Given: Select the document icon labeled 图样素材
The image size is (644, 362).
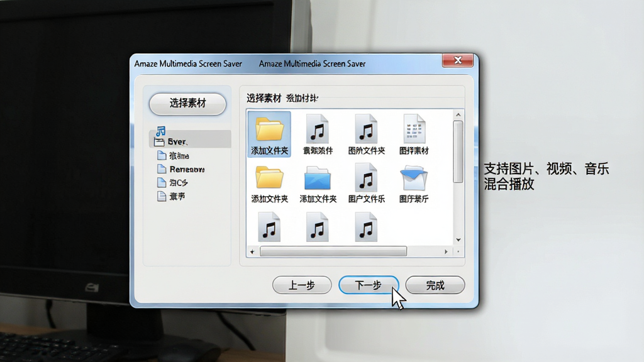Looking at the screenshot, I should 414,134.
